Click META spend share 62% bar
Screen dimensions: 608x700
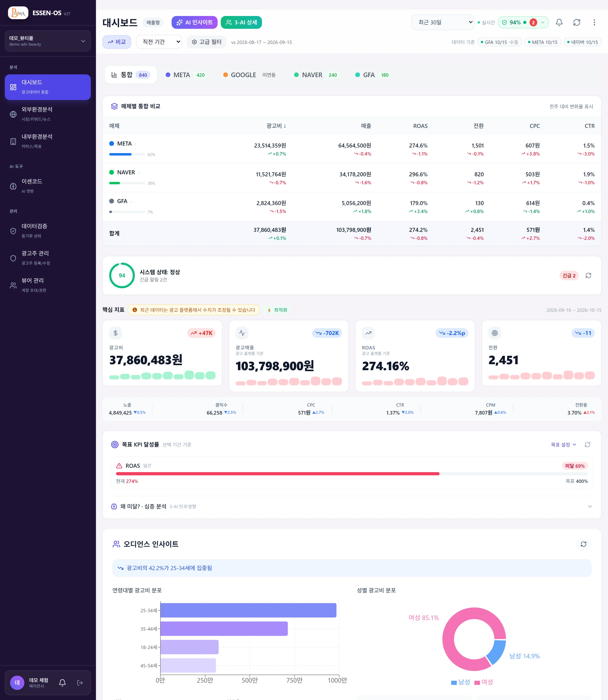(127, 154)
